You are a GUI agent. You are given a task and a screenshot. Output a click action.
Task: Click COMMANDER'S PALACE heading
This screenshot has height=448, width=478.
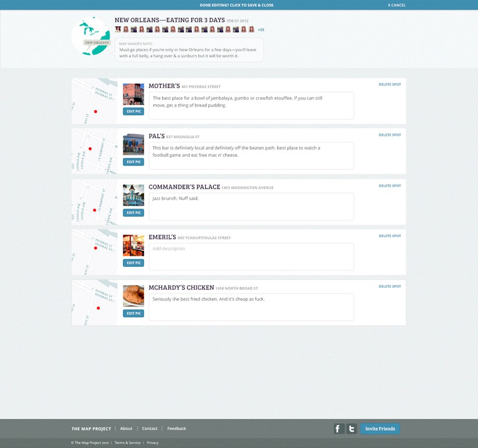[184, 187]
